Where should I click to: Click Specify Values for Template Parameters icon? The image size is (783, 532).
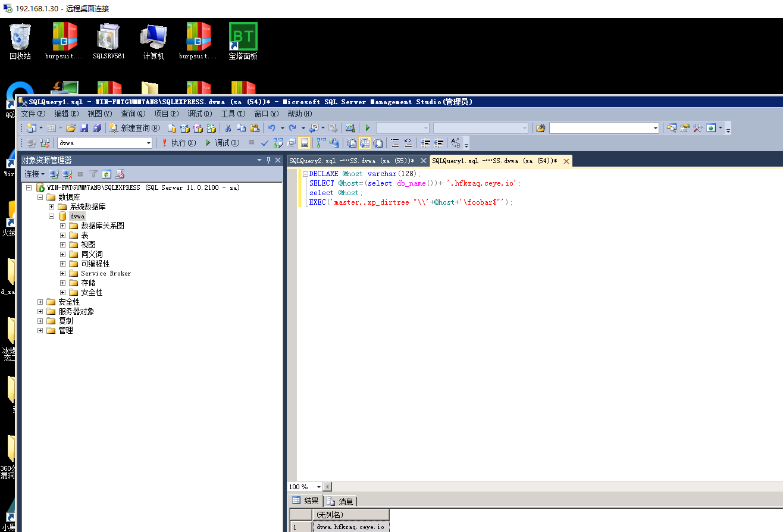click(x=455, y=143)
